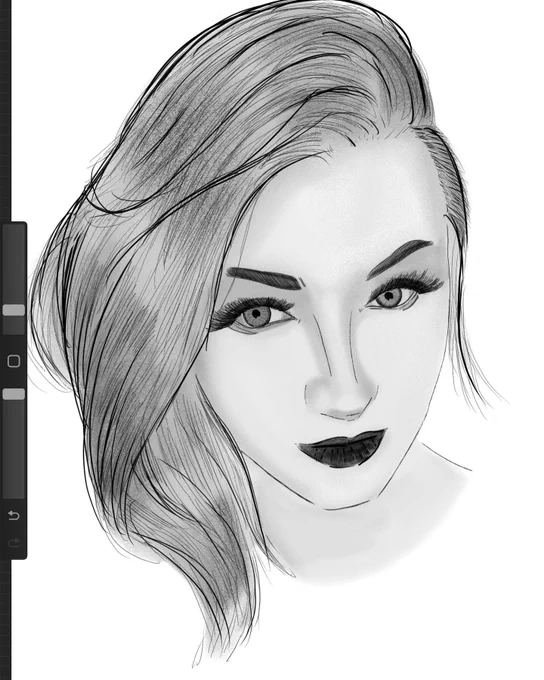Tap the undo arrow in sidebar
544x680 pixels.
tap(14, 515)
